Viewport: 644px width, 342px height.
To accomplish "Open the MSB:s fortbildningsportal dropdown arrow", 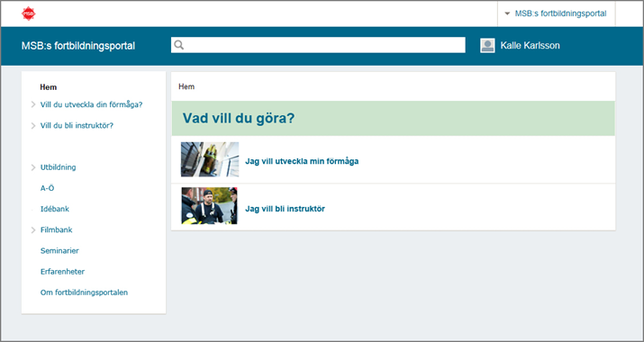I will coord(507,13).
